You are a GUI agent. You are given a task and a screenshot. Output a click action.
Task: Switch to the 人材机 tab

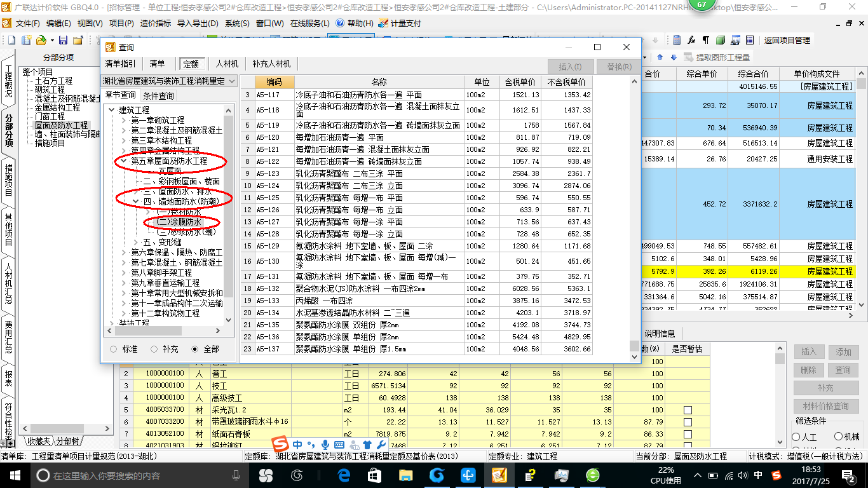227,64
